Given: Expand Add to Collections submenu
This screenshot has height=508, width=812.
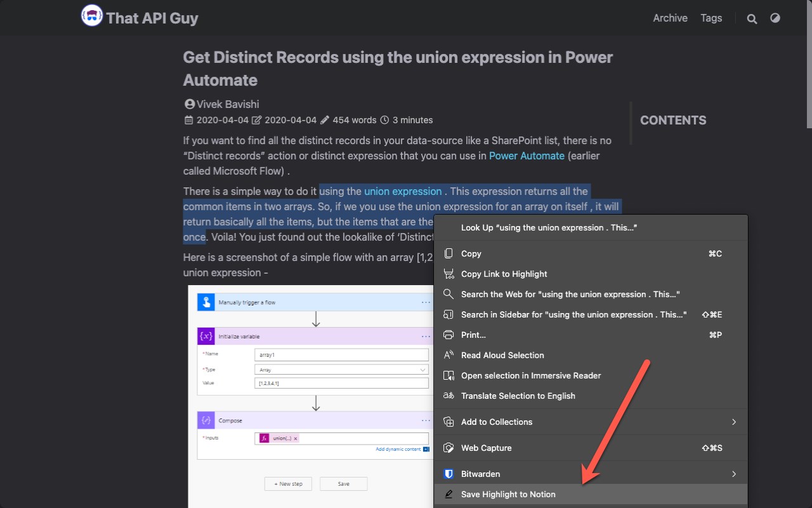Looking at the screenshot, I should (591, 422).
